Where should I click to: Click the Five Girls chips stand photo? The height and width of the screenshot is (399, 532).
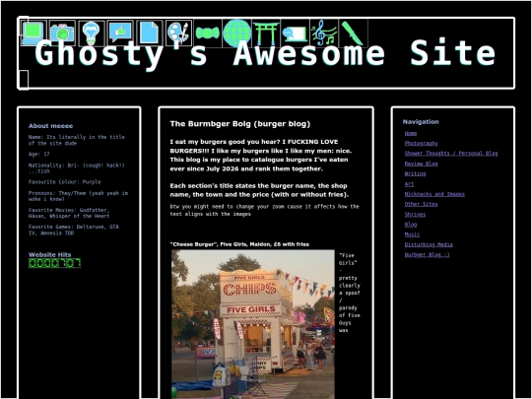coord(253,324)
